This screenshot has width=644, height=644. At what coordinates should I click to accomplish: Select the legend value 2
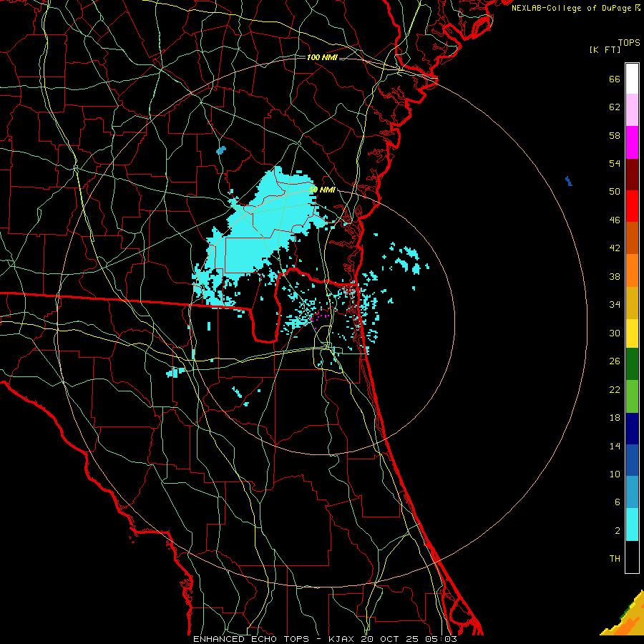click(618, 531)
